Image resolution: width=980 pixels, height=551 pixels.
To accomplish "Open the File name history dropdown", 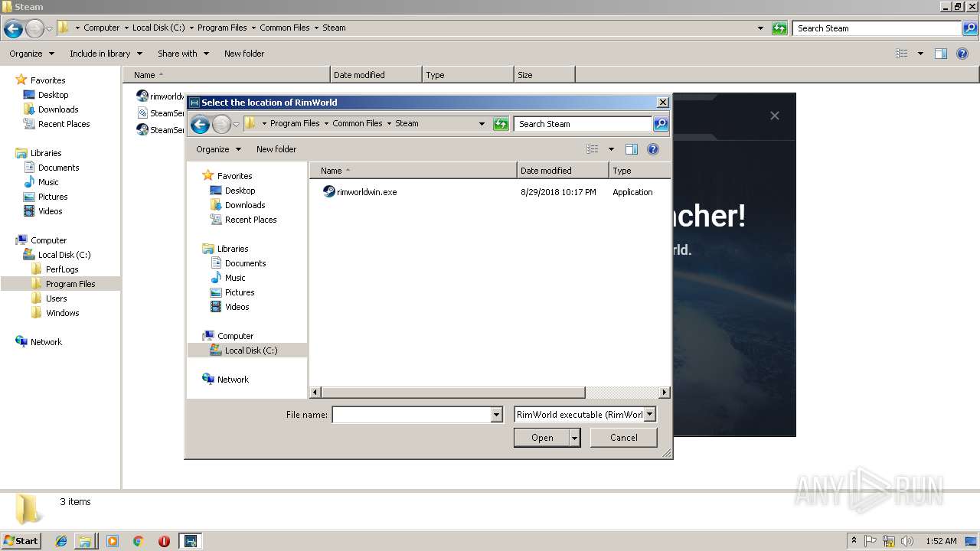I will coord(496,415).
